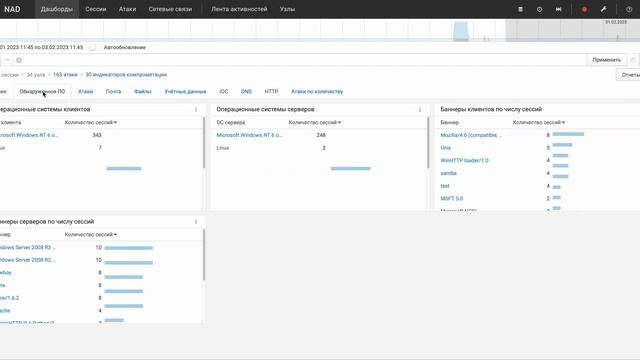The height and width of the screenshot is (360, 640).
Task: Open the 34 узла summary link
Action: (x=36, y=75)
